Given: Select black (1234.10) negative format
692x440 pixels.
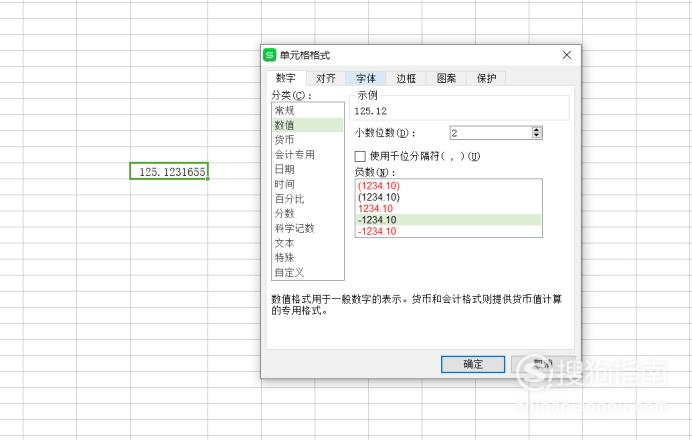Looking at the screenshot, I should tap(448, 197).
